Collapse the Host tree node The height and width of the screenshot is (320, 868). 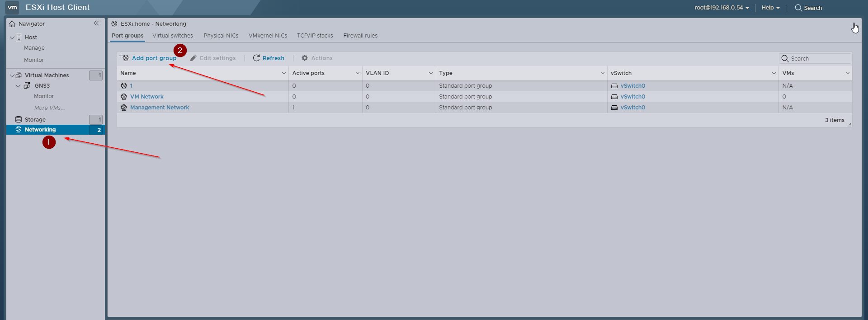[x=12, y=38]
